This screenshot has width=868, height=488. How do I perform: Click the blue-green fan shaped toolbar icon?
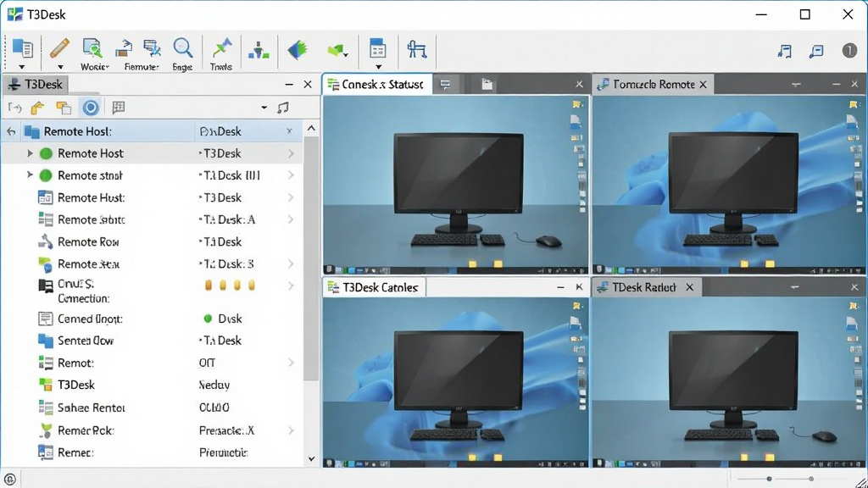point(298,50)
